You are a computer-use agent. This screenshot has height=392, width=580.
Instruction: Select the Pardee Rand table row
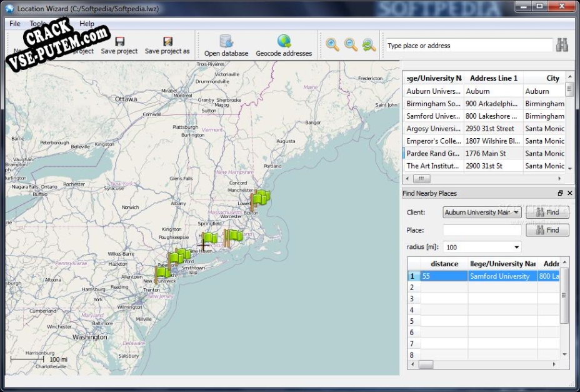434,153
